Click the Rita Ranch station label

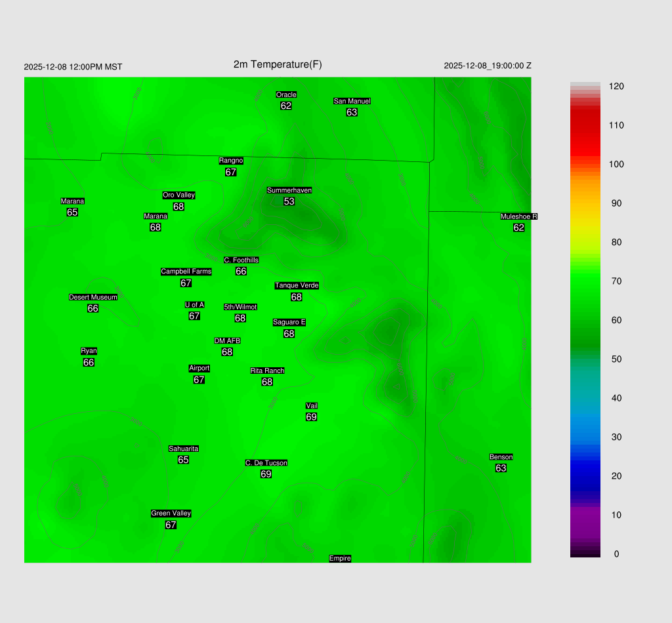pyautogui.click(x=267, y=371)
